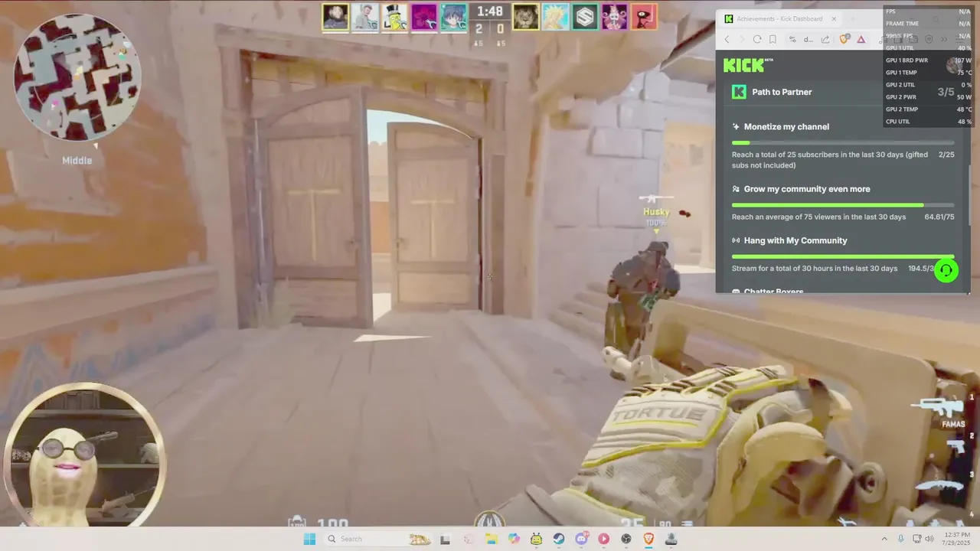This screenshot has height=551, width=980.
Task: Click the '2/25' subscriber count
Action: click(946, 155)
